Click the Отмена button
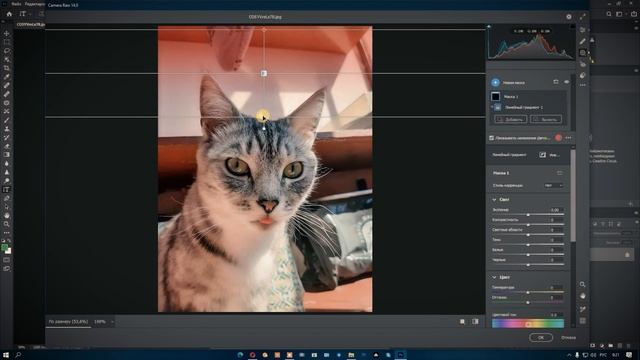This screenshot has height=360, width=640. (x=568, y=338)
